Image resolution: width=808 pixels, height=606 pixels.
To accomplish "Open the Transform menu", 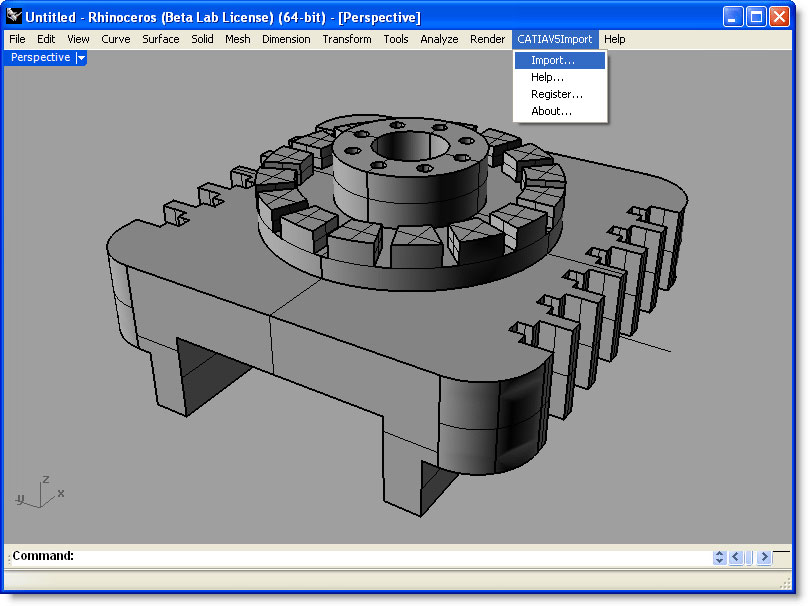I will [x=347, y=39].
